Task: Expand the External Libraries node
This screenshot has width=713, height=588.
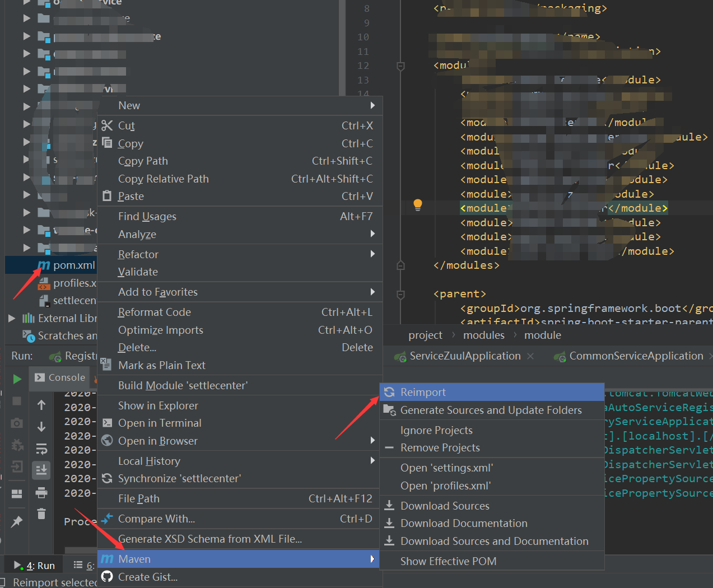Action: 11,319
